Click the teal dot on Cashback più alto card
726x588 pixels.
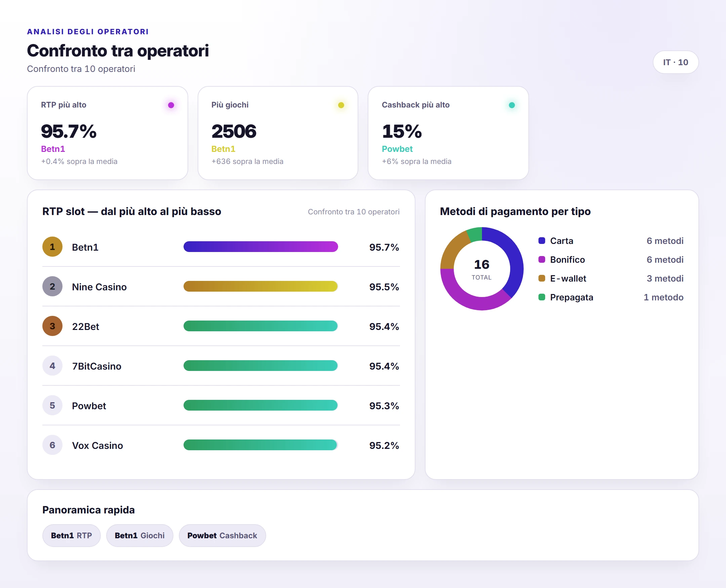coord(512,105)
